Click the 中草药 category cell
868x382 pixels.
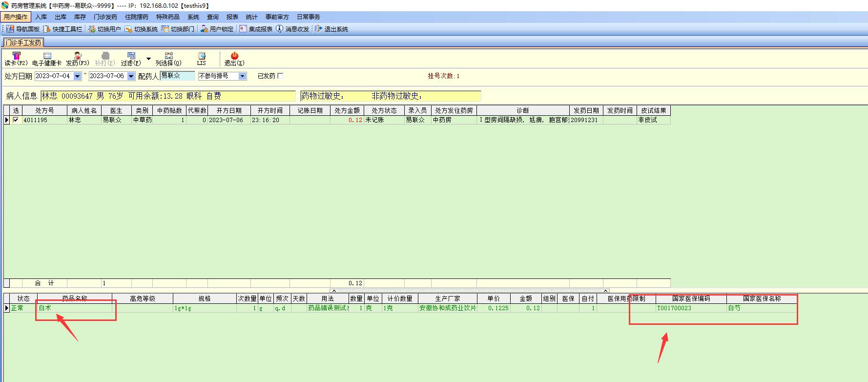[x=143, y=120]
